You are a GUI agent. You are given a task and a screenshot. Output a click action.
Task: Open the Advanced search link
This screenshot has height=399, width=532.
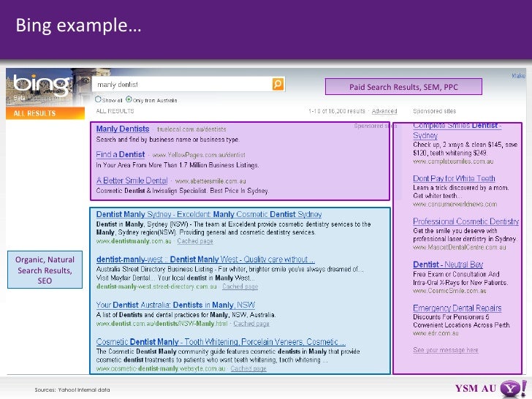[x=384, y=111]
